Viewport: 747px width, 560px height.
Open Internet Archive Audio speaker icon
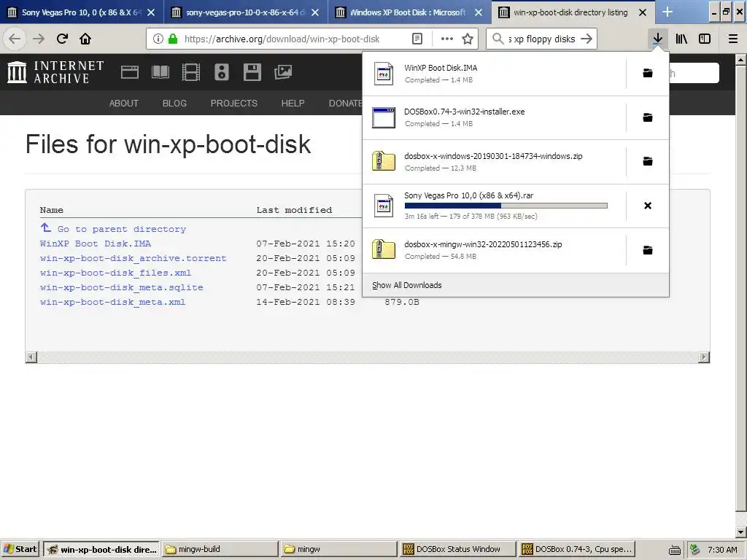pyautogui.click(x=222, y=72)
